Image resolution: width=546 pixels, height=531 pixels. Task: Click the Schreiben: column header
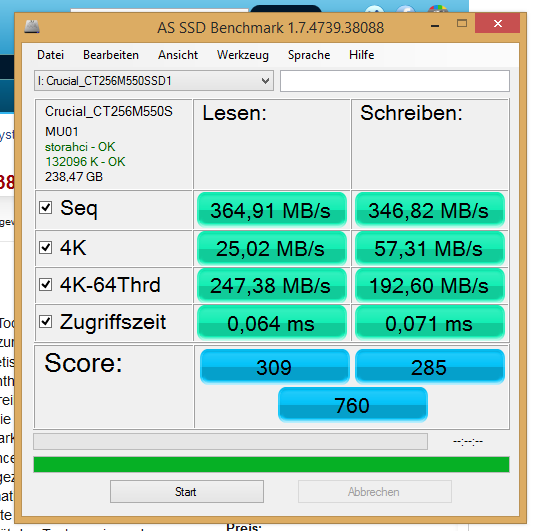click(411, 113)
